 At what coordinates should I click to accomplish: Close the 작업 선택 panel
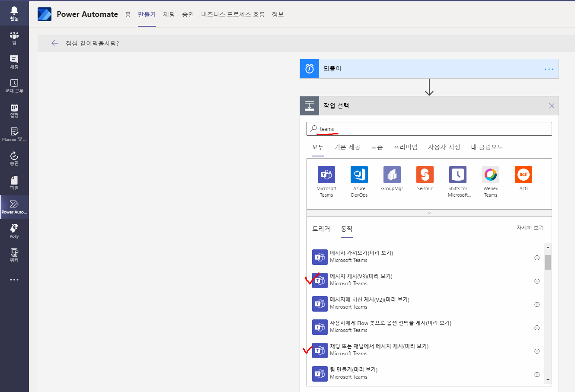552,106
